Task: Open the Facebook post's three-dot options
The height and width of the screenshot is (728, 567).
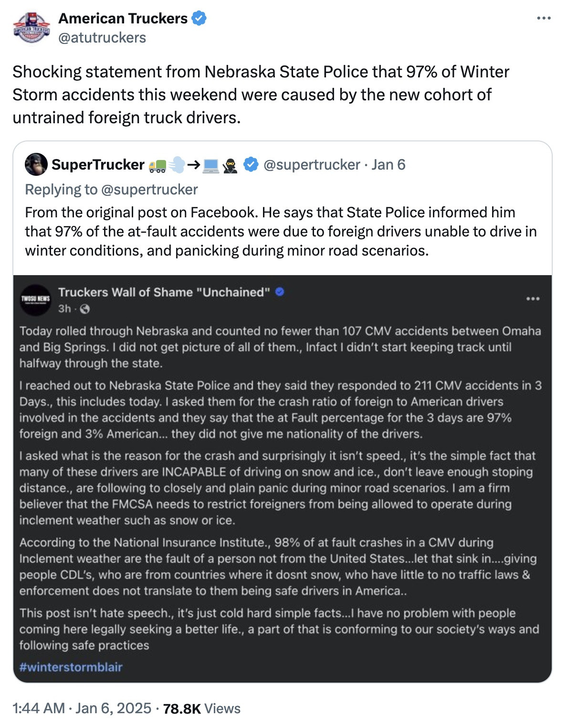Action: click(x=533, y=299)
